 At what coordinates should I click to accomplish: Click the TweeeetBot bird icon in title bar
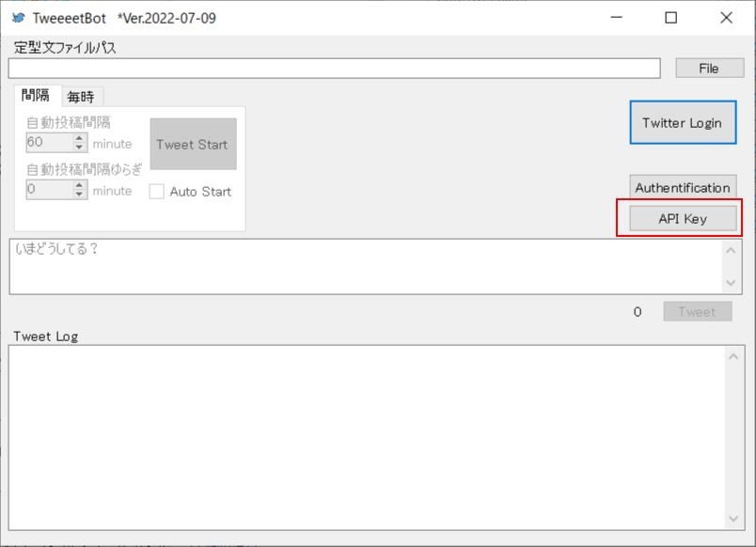click(x=18, y=18)
